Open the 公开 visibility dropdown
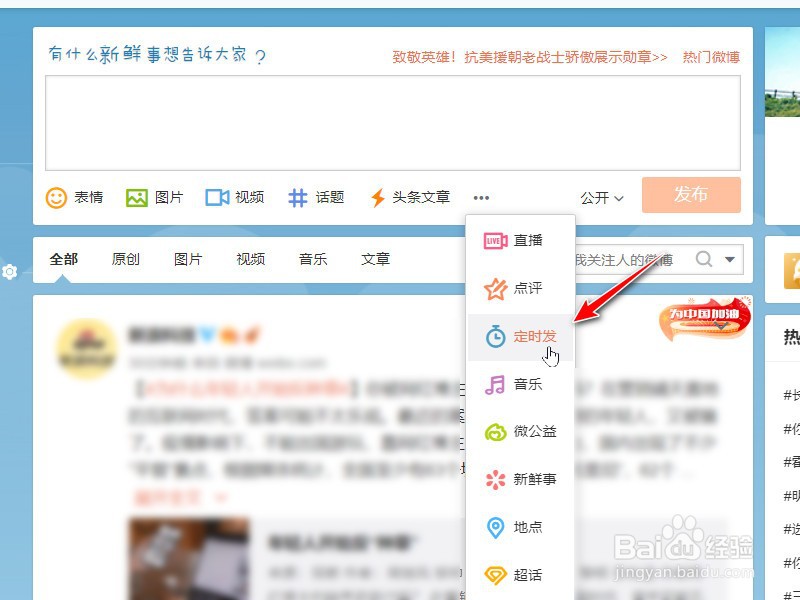The height and width of the screenshot is (600, 800). click(x=602, y=198)
